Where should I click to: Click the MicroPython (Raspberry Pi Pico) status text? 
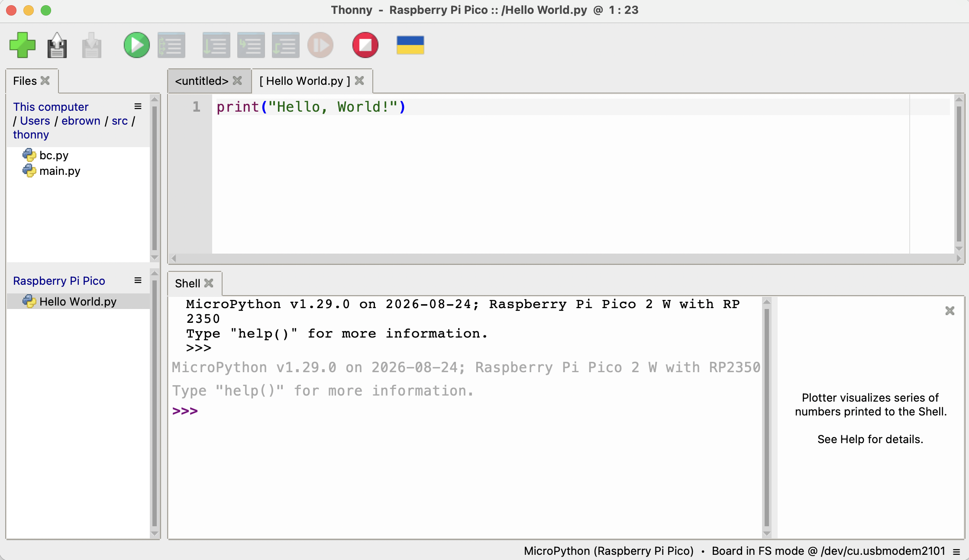point(608,551)
